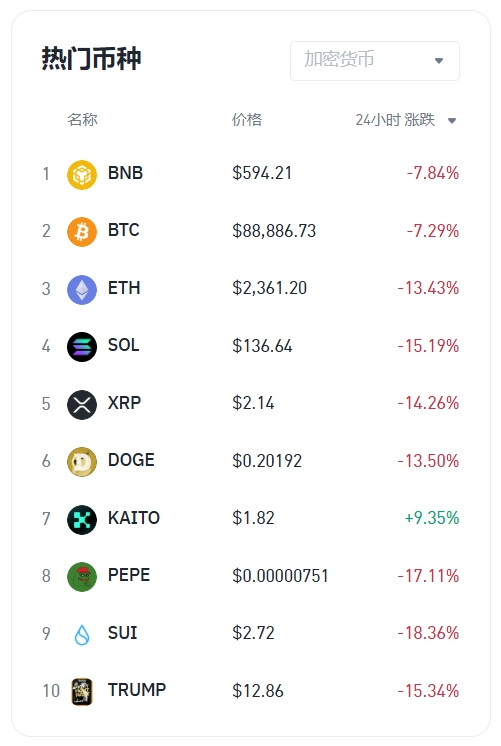Click the Bitcoin orange logo icon
The width and height of the screenshot is (501, 746).
pyautogui.click(x=82, y=232)
